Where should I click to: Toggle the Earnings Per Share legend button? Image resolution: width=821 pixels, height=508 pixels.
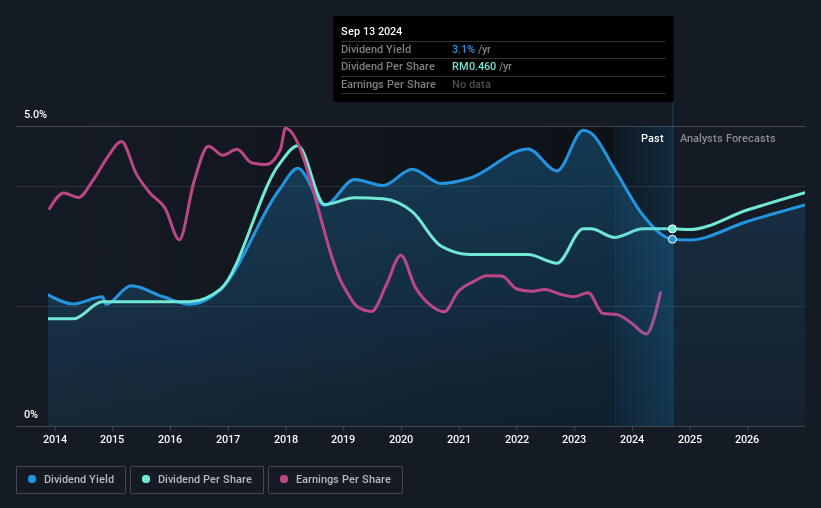[335, 480]
